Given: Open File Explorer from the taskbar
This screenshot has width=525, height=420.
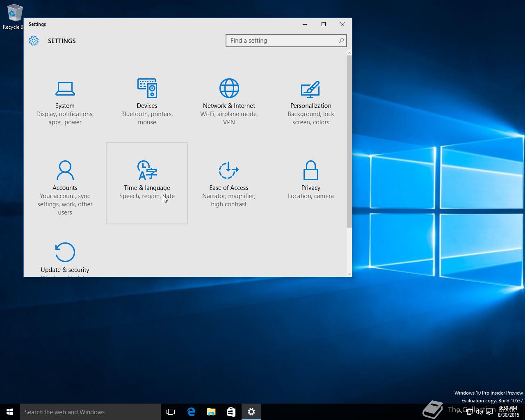Looking at the screenshot, I should 211,412.
